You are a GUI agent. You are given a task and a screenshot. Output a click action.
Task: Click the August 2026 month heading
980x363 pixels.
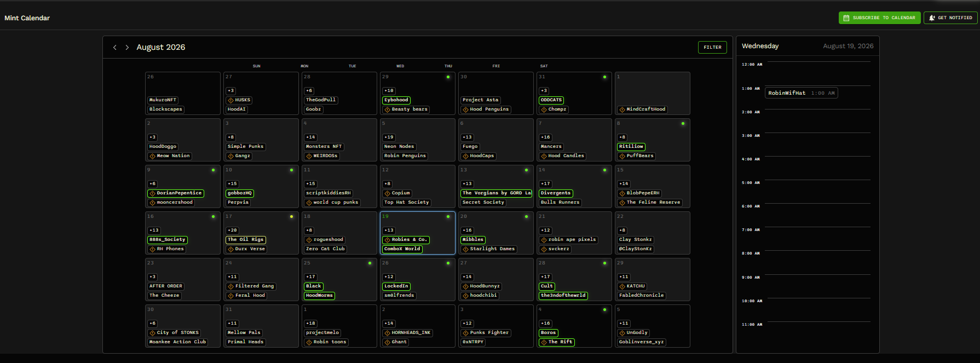click(x=161, y=48)
